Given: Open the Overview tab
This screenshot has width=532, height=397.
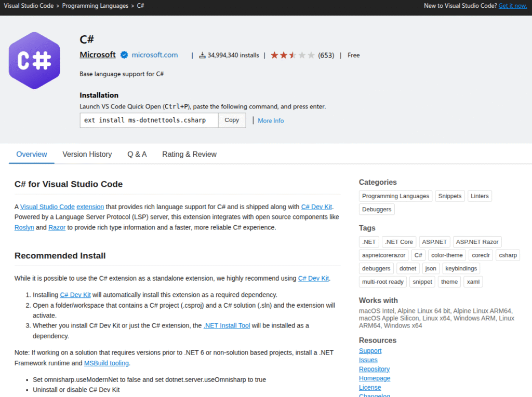Looking at the screenshot, I should coord(32,154).
